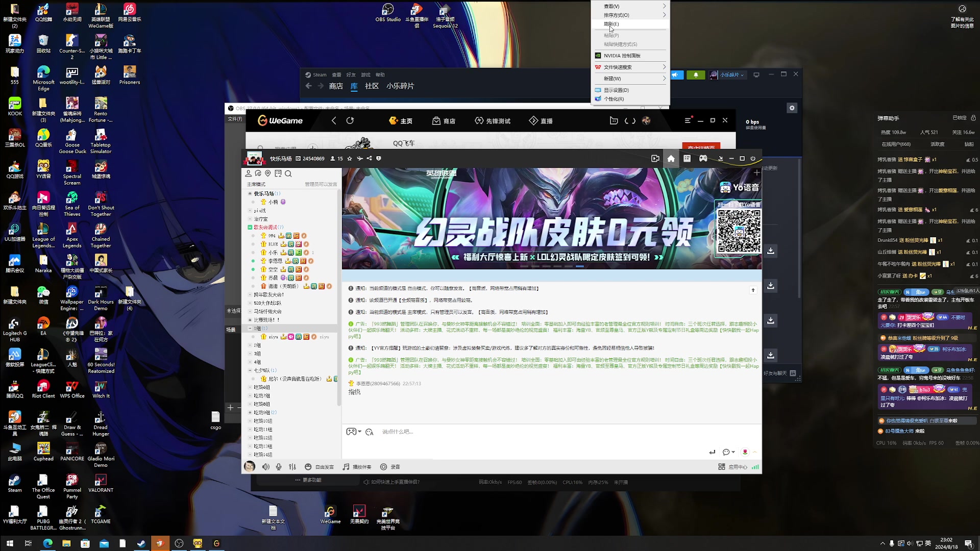Click 如何快速上手直播伴侣 help link
Viewport: 980px width, 551px height.
[x=391, y=482]
